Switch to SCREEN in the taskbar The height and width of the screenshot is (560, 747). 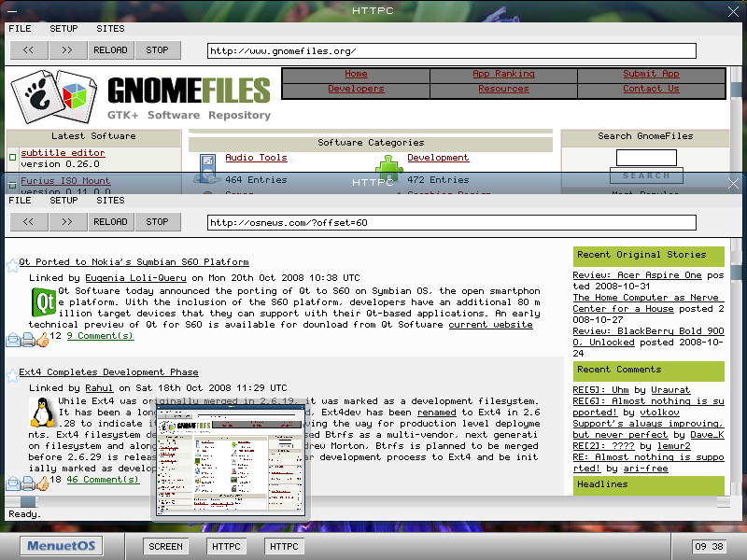pyautogui.click(x=165, y=546)
